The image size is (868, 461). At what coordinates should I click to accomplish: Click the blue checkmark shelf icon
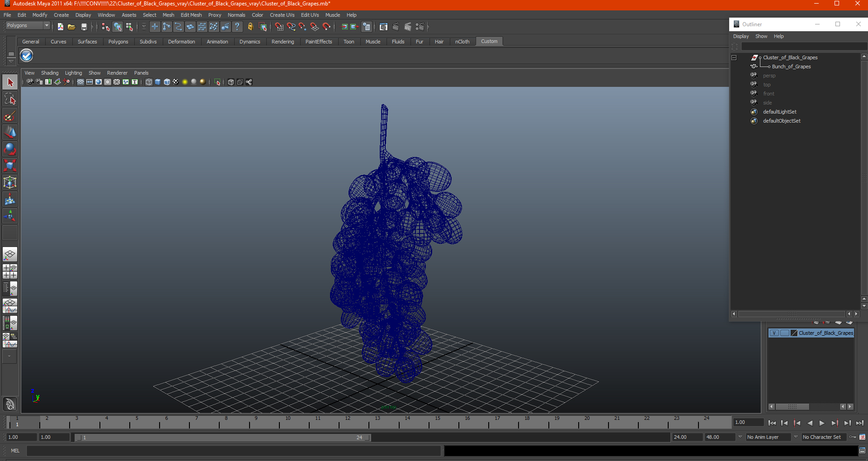[x=27, y=56]
